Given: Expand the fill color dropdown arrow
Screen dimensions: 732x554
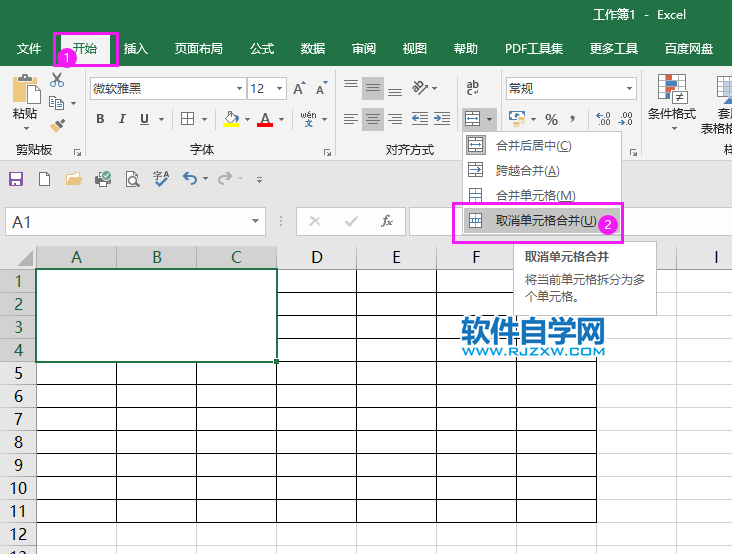Looking at the screenshot, I should (x=247, y=119).
